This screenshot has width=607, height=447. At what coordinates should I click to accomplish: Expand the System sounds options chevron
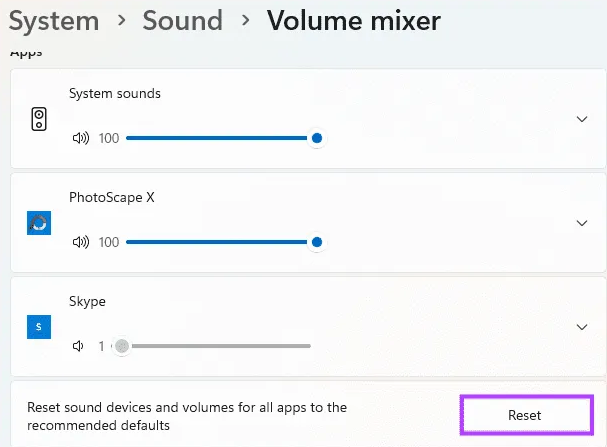coord(582,119)
